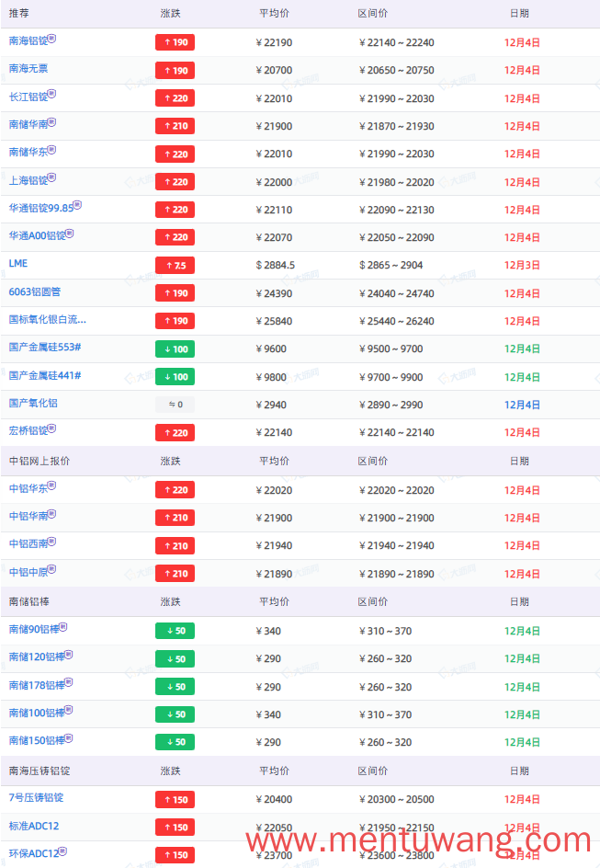Click the round badge icon beside 南储100铝棒

(x=69, y=710)
